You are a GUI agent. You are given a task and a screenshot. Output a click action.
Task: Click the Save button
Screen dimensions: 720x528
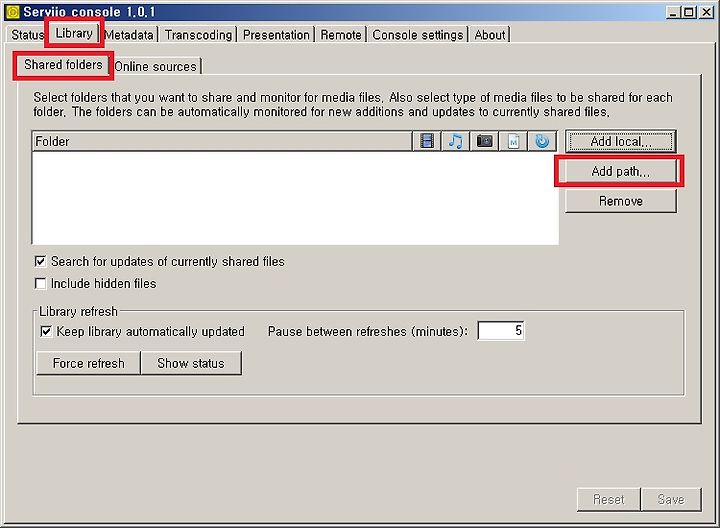(671, 499)
